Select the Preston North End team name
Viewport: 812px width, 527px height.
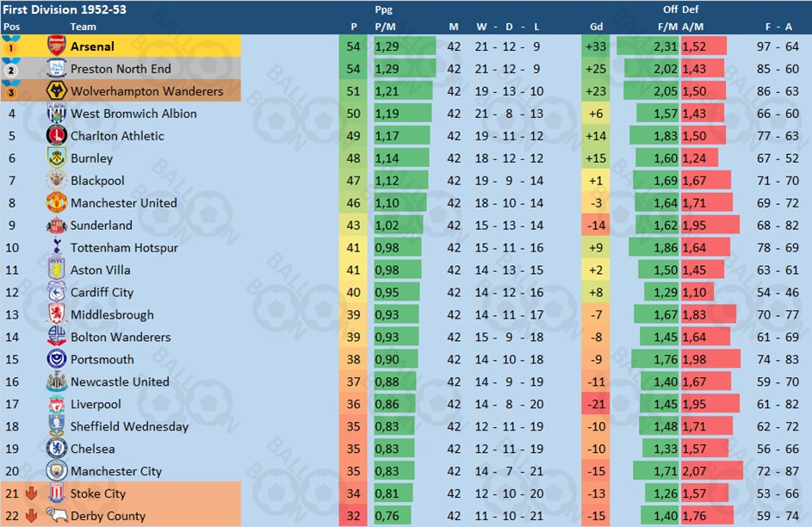coord(121,69)
